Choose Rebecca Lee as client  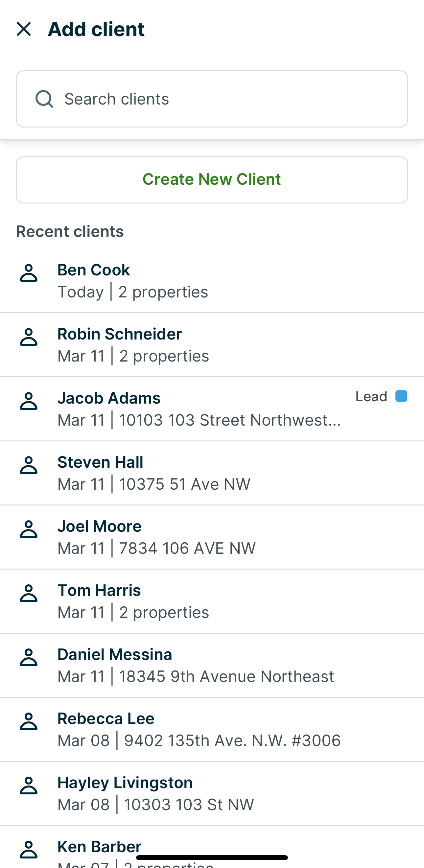202,729
